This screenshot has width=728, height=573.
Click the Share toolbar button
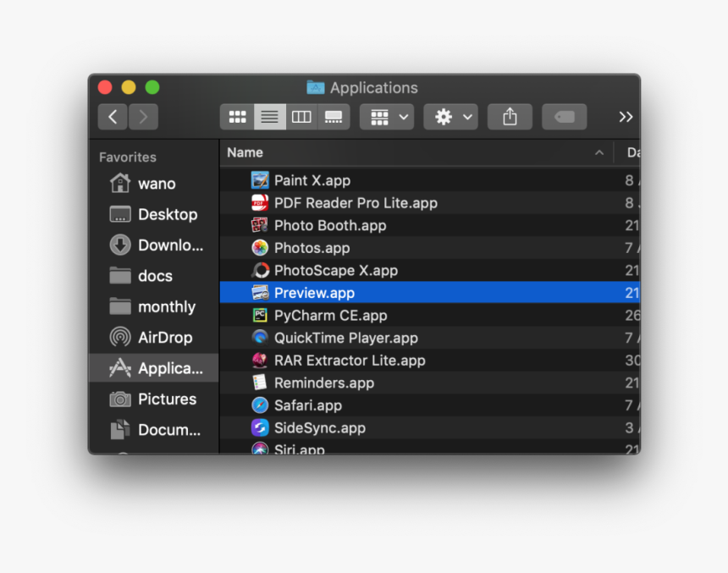(x=510, y=117)
